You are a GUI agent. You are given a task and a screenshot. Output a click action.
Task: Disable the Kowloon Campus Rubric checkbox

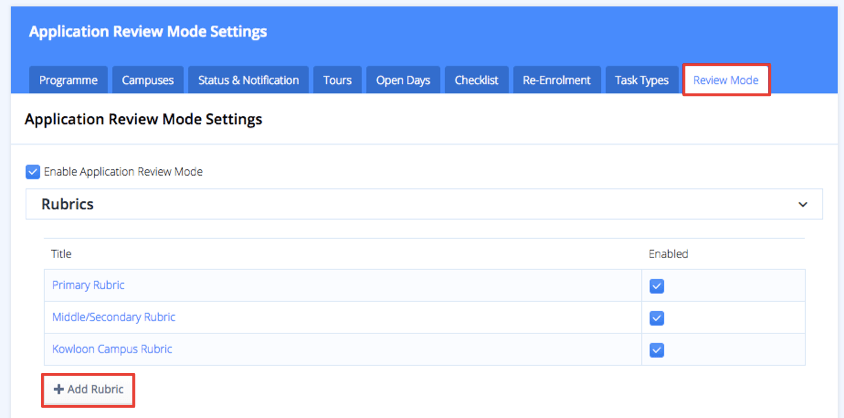tap(657, 350)
